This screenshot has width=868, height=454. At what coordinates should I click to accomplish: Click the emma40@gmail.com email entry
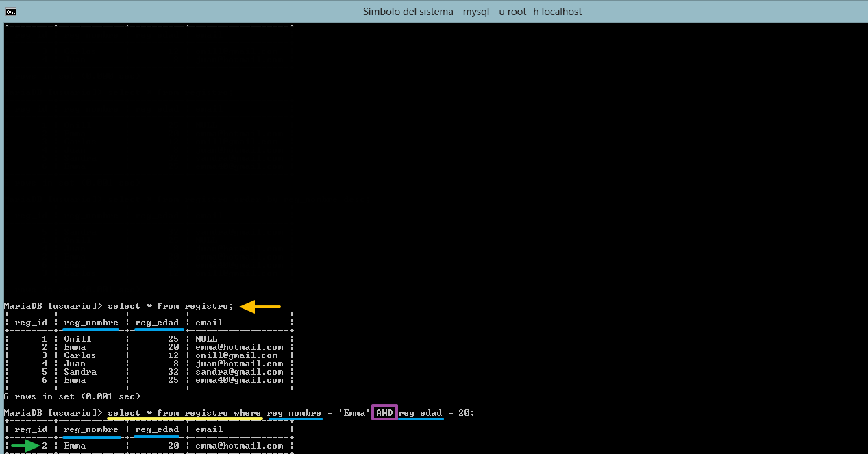click(x=239, y=380)
